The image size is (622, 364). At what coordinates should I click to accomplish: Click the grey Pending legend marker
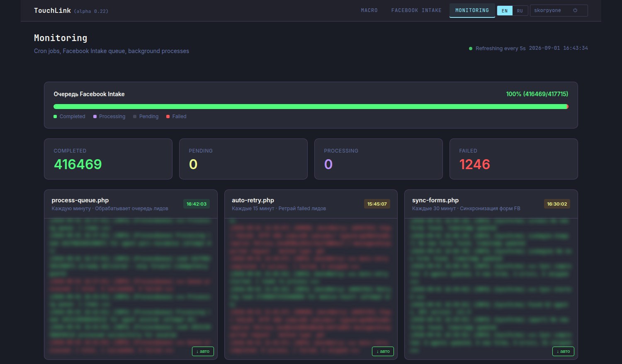click(x=135, y=116)
